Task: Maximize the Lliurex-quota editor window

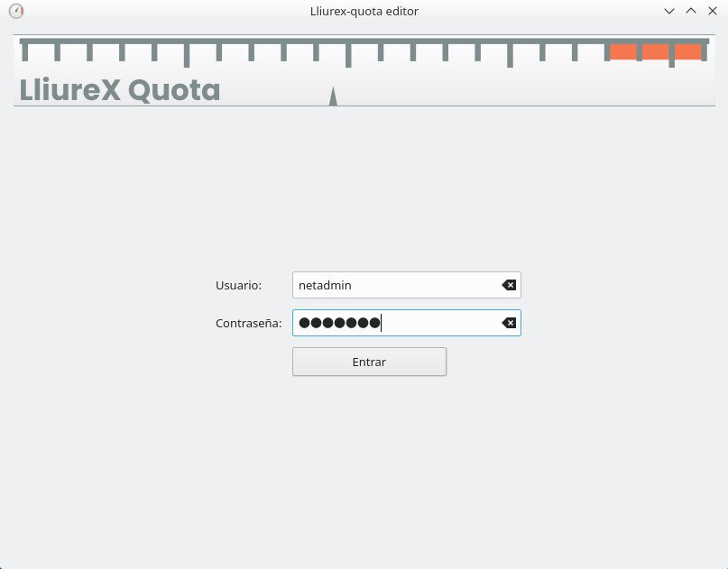Action: coord(691,11)
